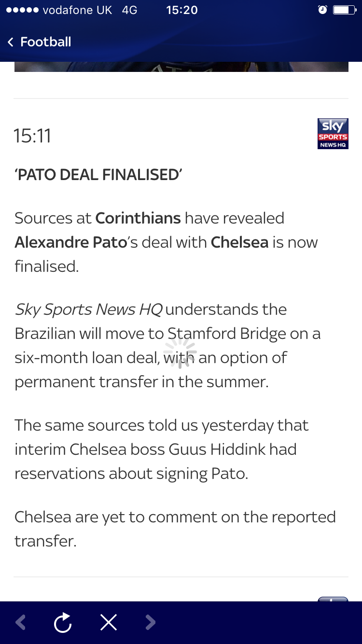Tap the alarm clock icon in the status bar
362x644 pixels.
322,10
